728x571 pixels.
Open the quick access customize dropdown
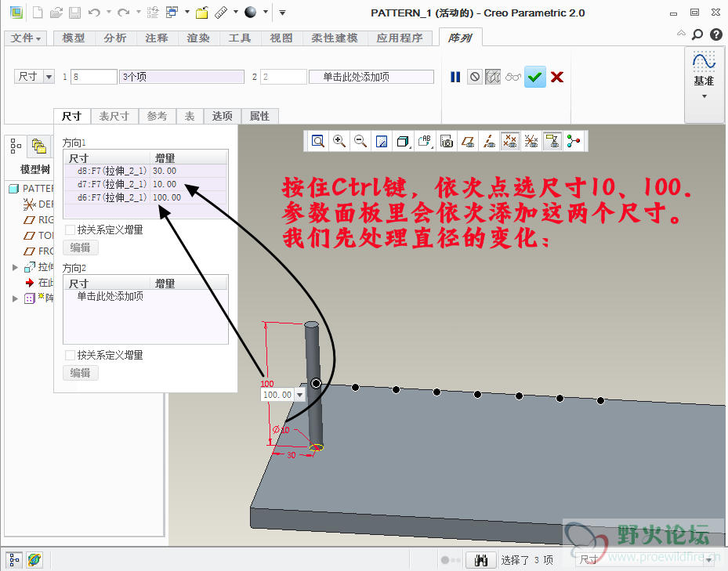click(282, 13)
